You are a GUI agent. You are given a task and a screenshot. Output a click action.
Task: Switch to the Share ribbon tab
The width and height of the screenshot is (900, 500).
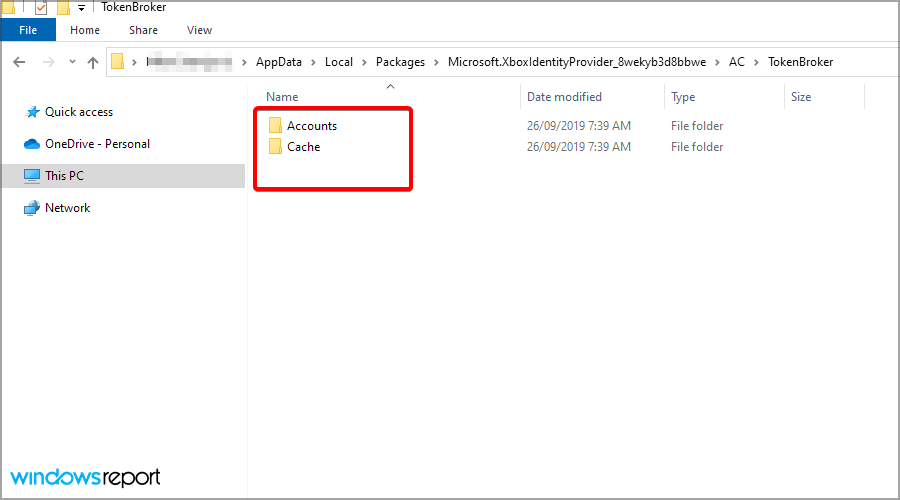(143, 30)
